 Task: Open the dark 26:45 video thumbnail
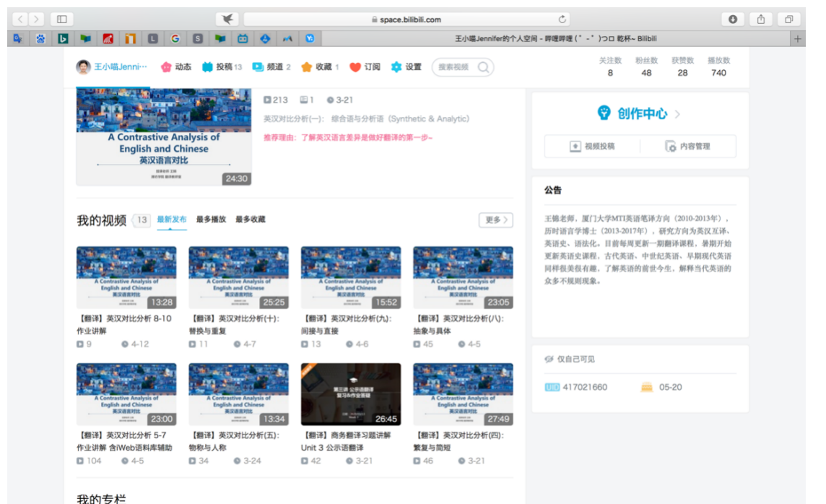pyautogui.click(x=351, y=394)
